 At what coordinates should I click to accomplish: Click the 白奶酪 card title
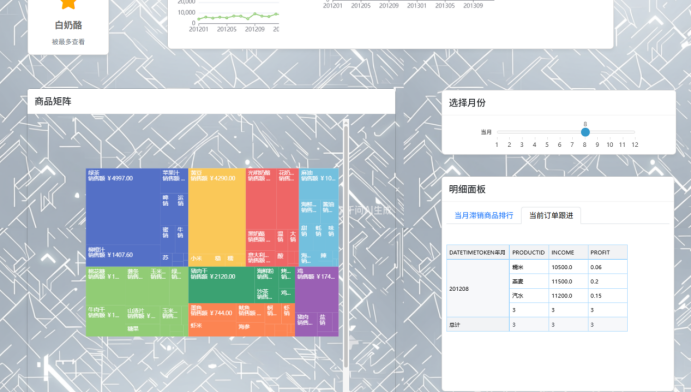(x=68, y=25)
